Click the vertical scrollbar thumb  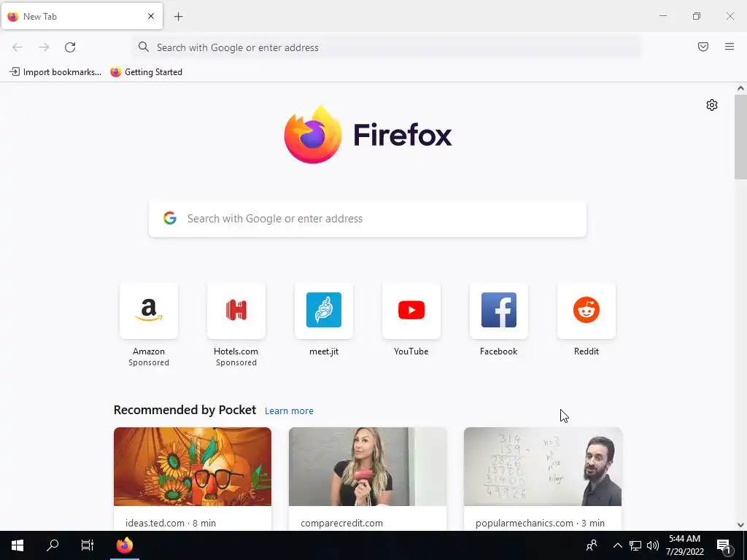point(740,136)
